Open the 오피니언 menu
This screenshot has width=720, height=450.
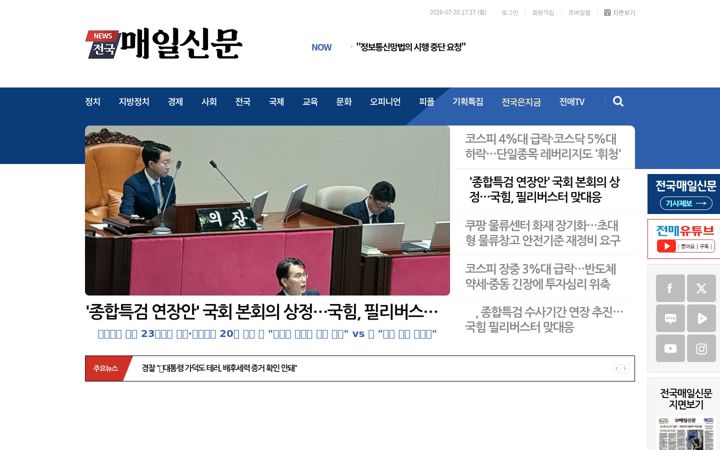(385, 101)
